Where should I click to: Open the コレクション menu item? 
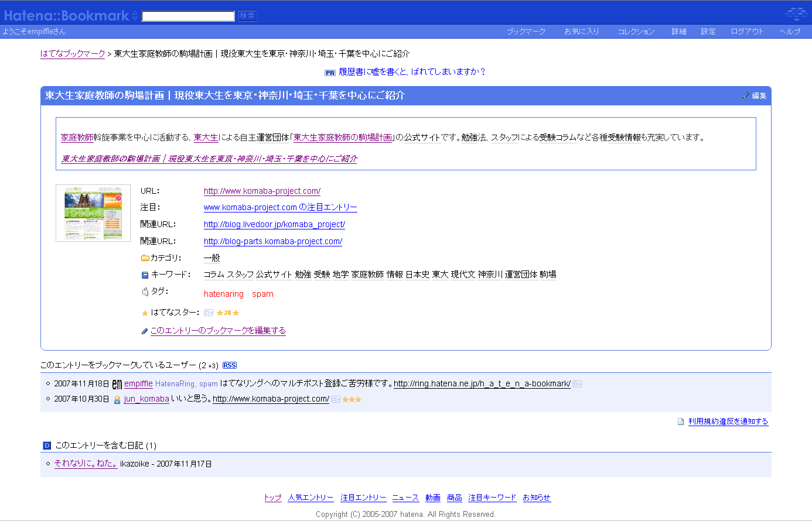tap(636, 32)
